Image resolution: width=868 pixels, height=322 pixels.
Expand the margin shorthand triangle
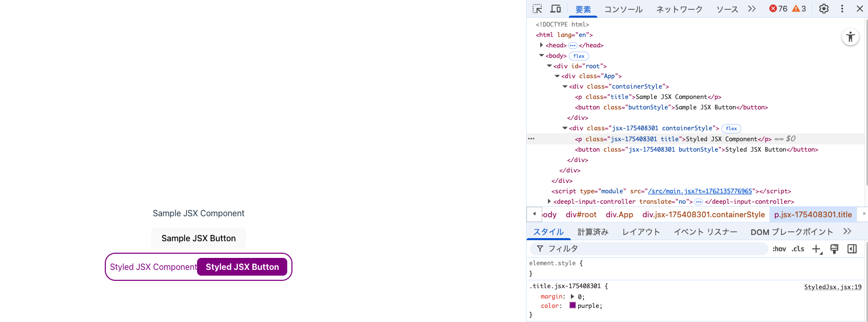point(572,296)
